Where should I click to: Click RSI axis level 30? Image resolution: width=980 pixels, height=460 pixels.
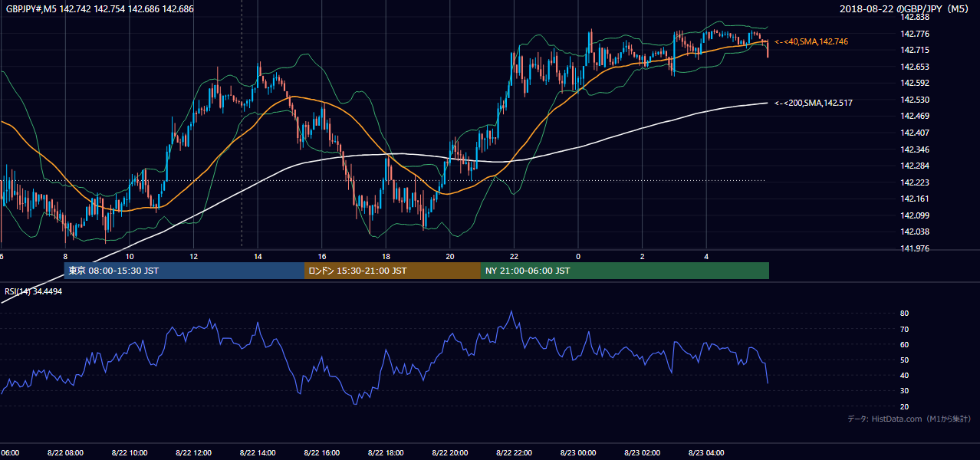tap(905, 391)
